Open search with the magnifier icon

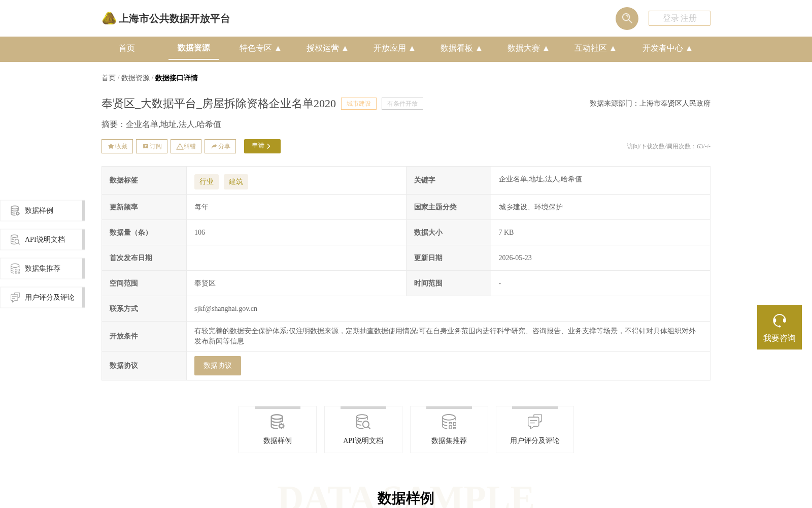pos(627,18)
